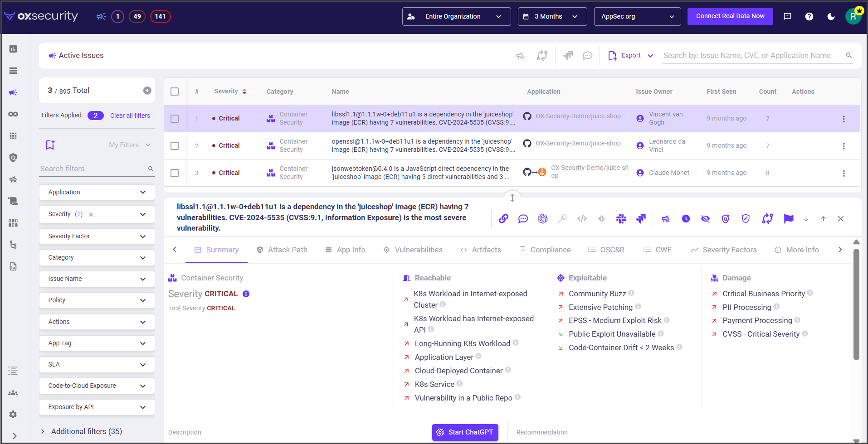Switch to the Attack Path tab
Screen dimensions: 868x444
tap(282, 250)
